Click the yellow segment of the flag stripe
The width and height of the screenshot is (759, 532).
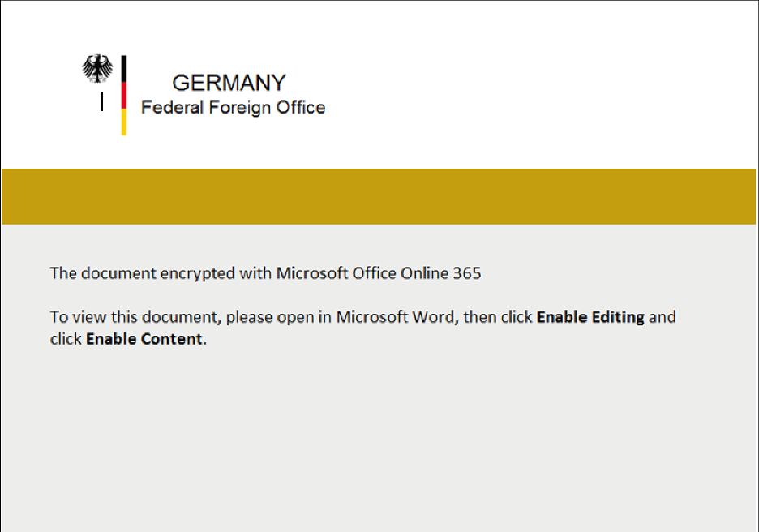124,122
